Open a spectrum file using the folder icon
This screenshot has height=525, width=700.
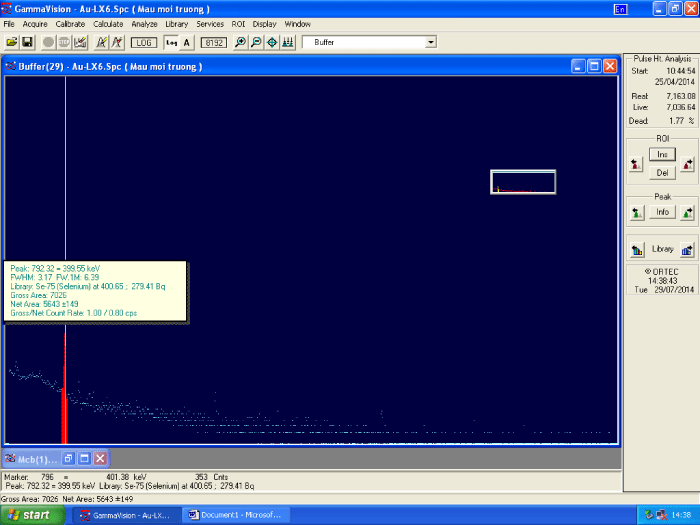point(12,42)
